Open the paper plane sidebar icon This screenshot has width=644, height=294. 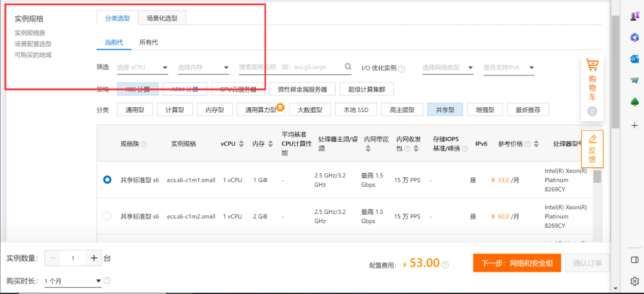634,81
